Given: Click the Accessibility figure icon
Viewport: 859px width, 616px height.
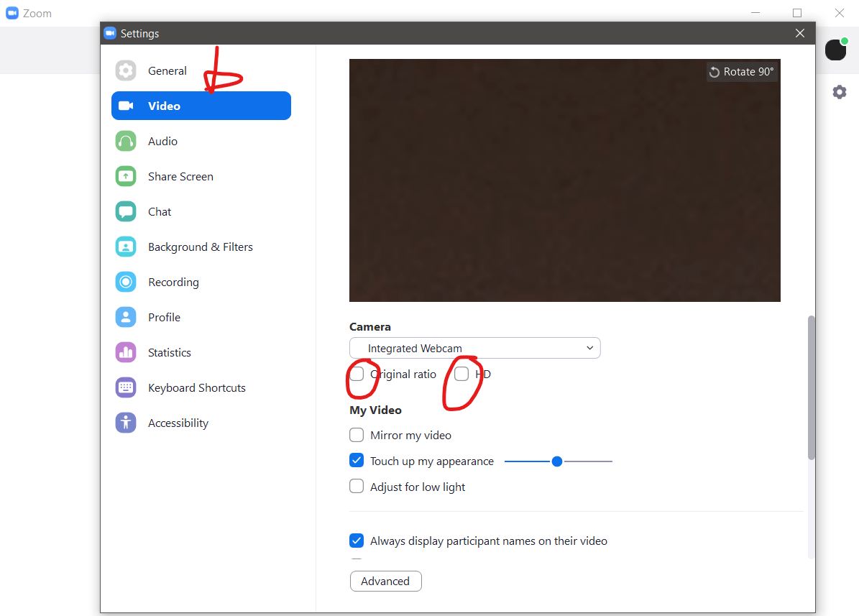Looking at the screenshot, I should pyautogui.click(x=126, y=423).
